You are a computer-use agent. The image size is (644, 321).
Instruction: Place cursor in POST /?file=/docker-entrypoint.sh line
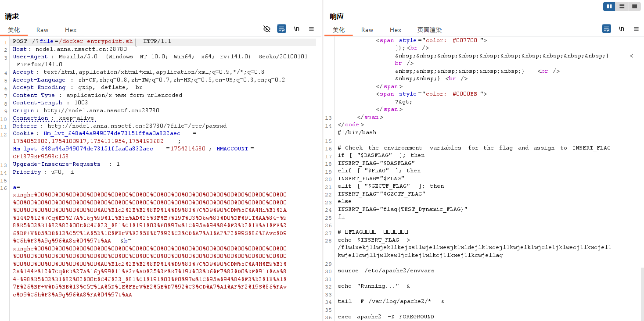92,42
